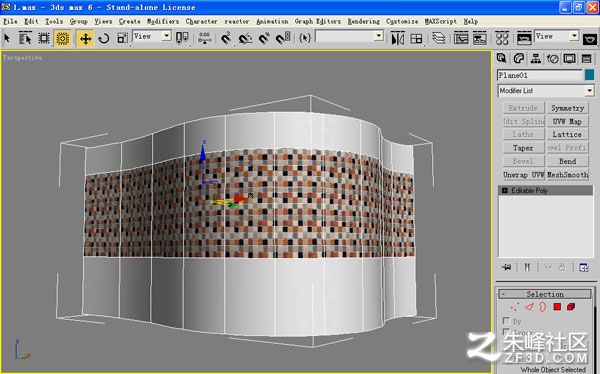Toggle the By Vertex checkbox
The image size is (600, 374).
(506, 320)
